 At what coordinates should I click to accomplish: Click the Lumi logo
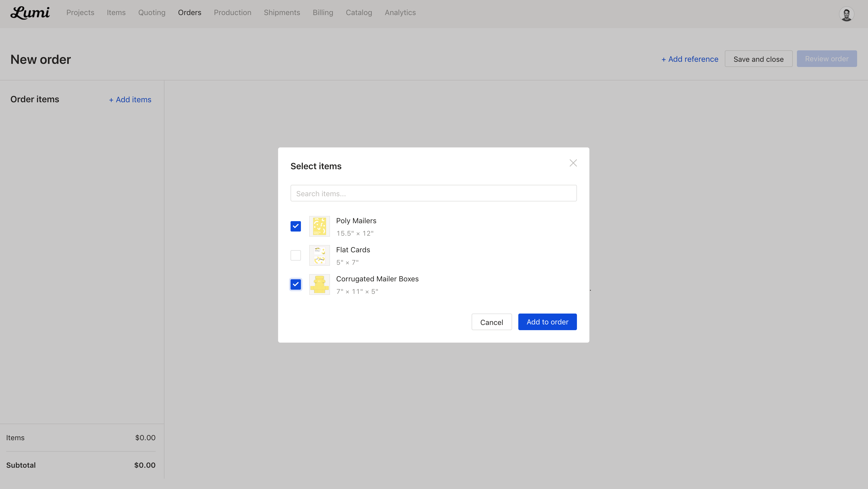tap(30, 13)
